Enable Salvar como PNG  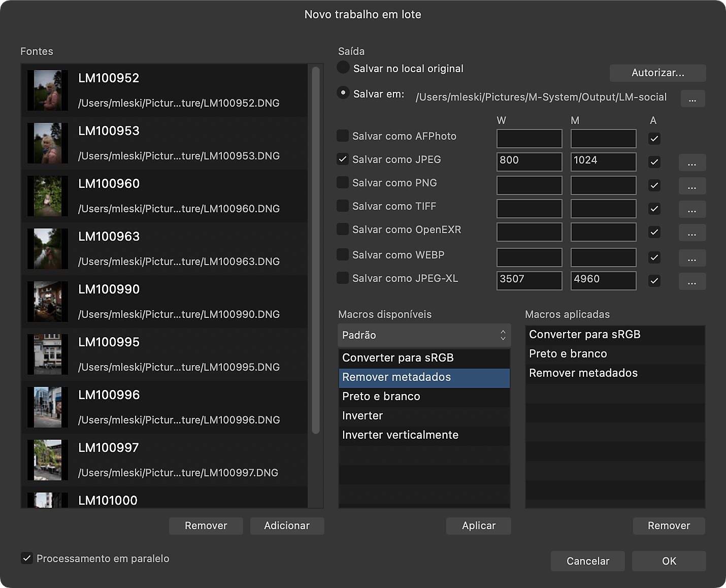click(343, 182)
